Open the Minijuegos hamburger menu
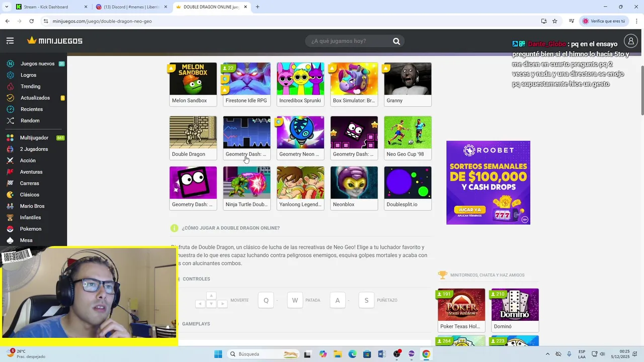Image resolution: width=644 pixels, height=362 pixels. [x=10, y=41]
